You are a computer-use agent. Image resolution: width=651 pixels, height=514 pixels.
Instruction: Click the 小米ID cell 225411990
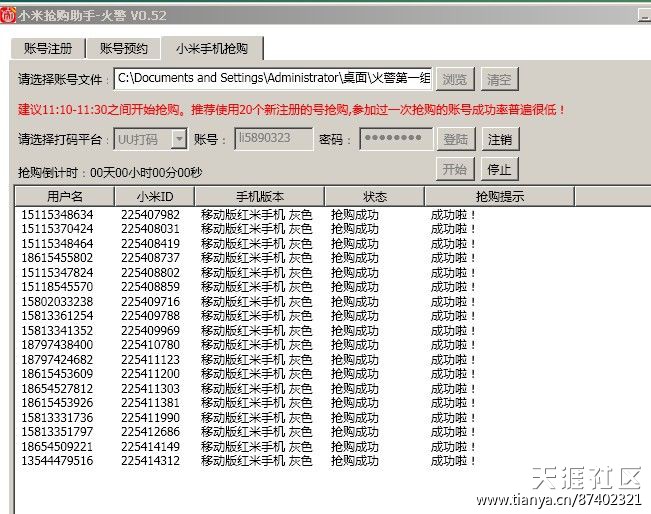coord(151,417)
